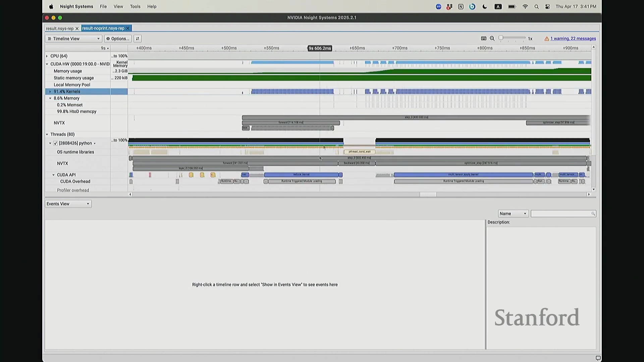Open the Timeline View dropdown
Viewport: 644px width, 362px height.
(x=73, y=39)
